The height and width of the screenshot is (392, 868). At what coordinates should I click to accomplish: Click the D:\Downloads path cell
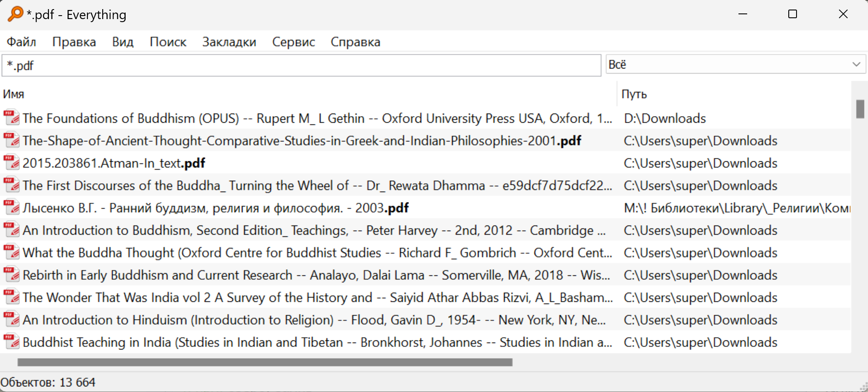(665, 118)
